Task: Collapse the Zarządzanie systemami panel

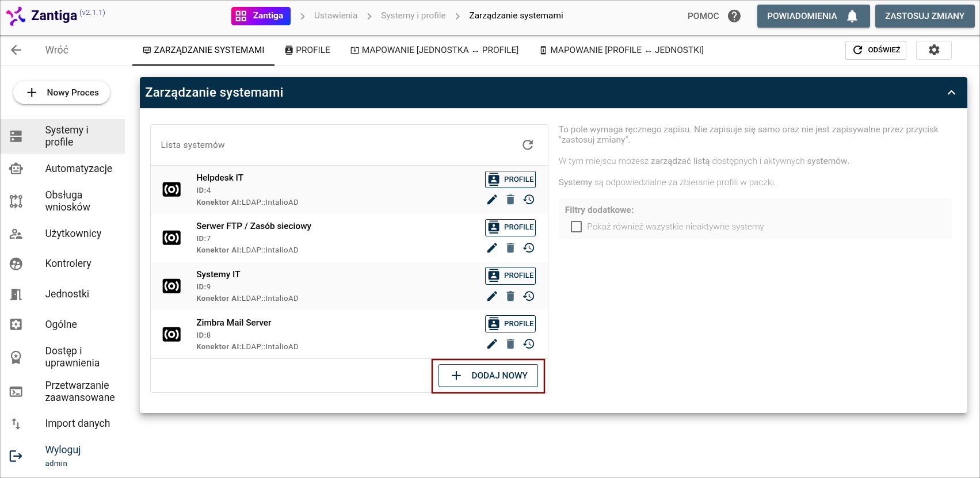Action: tap(951, 93)
